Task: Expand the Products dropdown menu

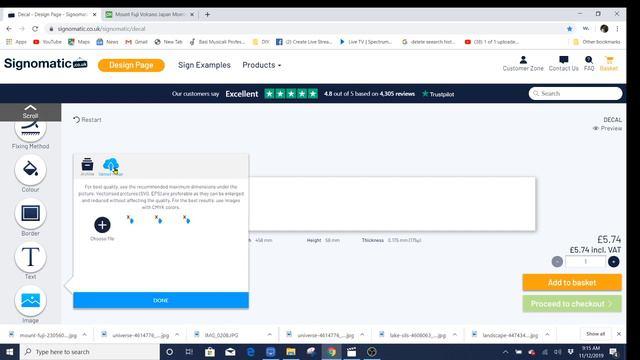Action: pyautogui.click(x=262, y=65)
